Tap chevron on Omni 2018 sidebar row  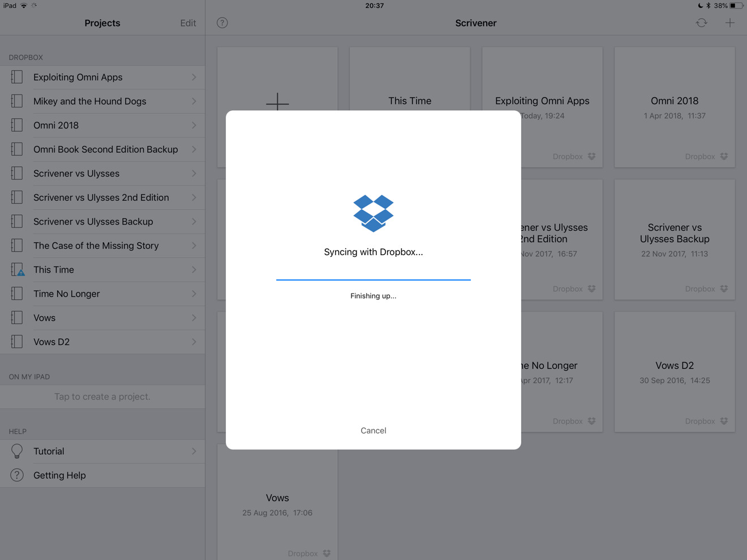194,125
